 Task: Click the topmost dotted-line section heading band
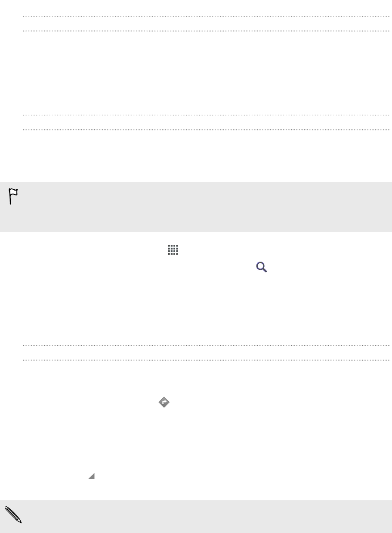pyautogui.click(x=207, y=24)
